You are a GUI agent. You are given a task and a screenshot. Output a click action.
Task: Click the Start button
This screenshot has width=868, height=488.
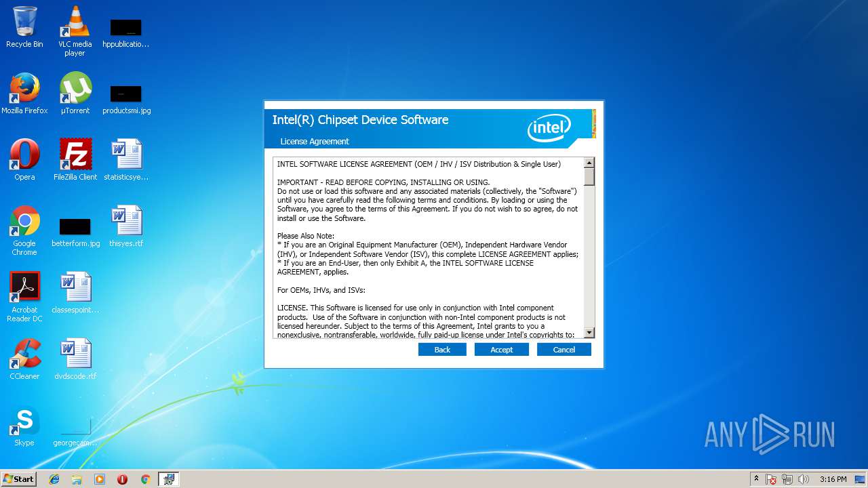[x=18, y=479]
